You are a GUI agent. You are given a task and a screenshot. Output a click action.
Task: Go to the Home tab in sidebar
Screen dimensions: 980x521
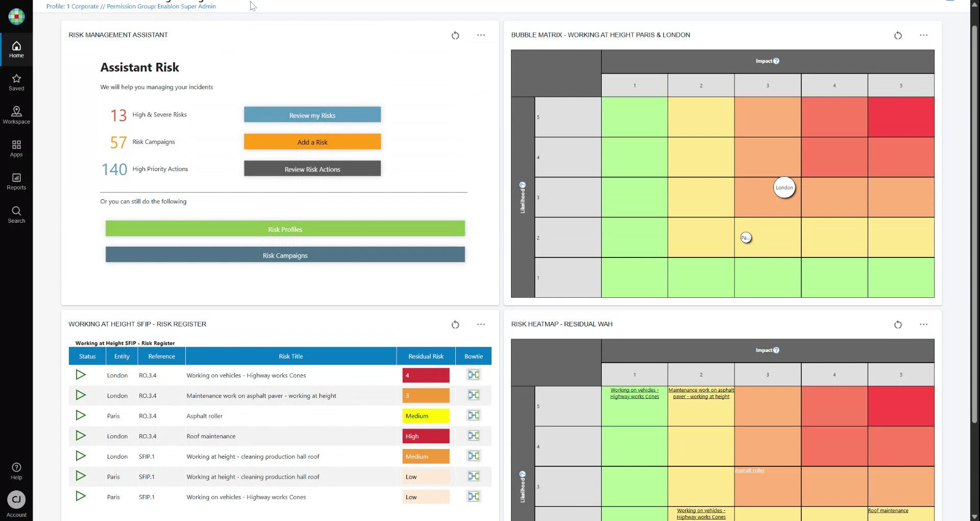pos(16,50)
